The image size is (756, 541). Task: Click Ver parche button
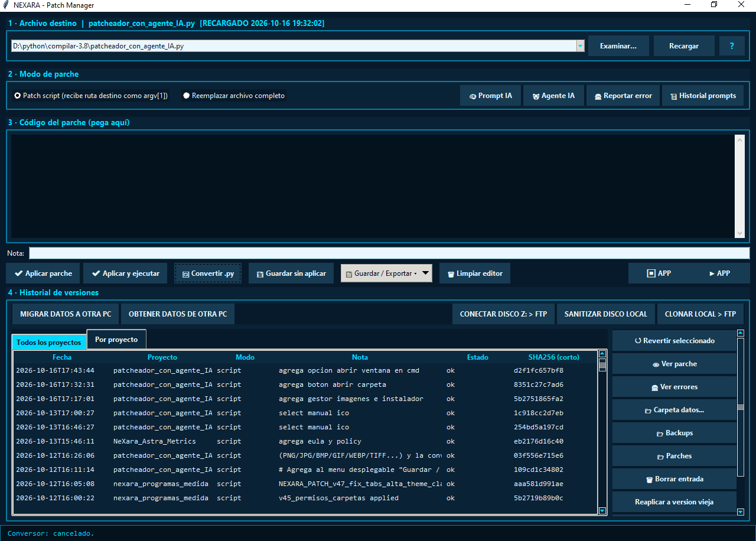pos(674,364)
